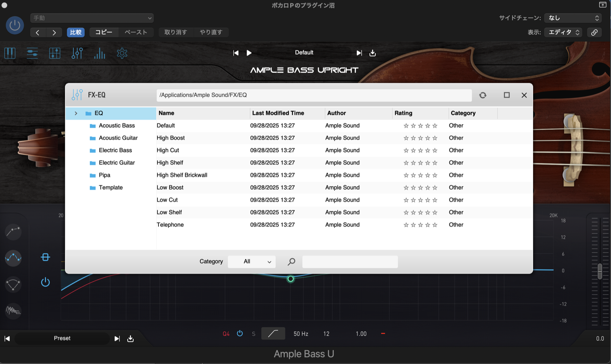The height and width of the screenshot is (364, 611).
Task: Open the サイドチェーン dropdown
Action: click(573, 18)
